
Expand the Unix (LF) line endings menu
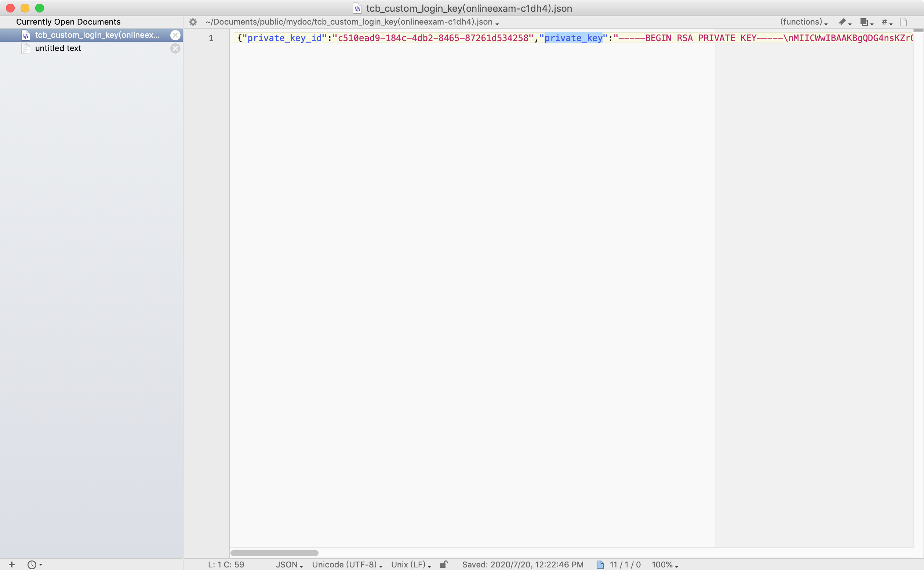(410, 564)
